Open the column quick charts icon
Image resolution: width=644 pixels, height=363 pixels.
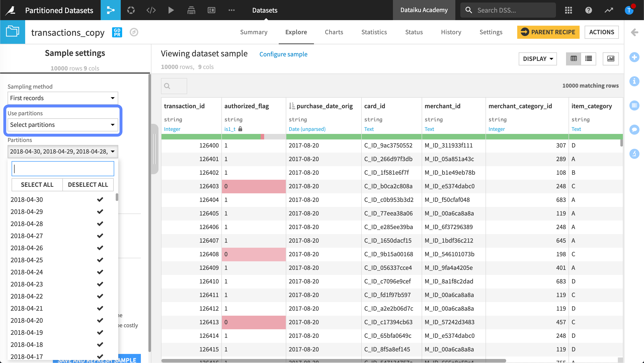click(611, 59)
